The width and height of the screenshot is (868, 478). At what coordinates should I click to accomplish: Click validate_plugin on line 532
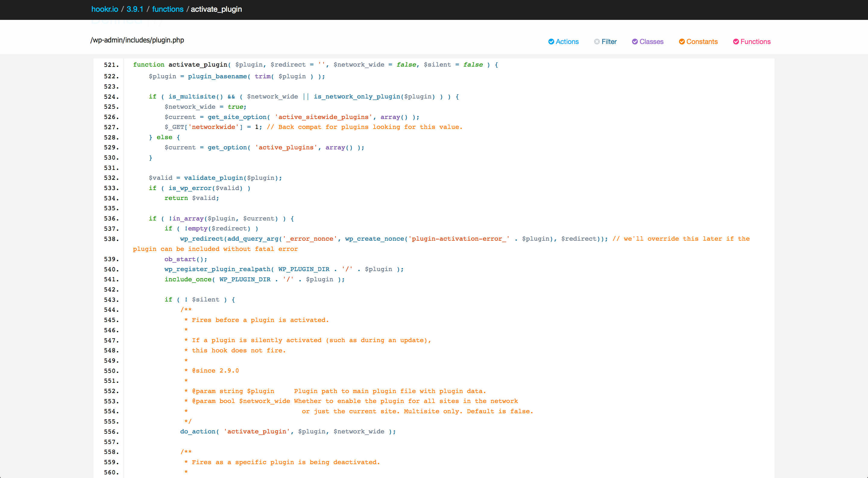213,178
